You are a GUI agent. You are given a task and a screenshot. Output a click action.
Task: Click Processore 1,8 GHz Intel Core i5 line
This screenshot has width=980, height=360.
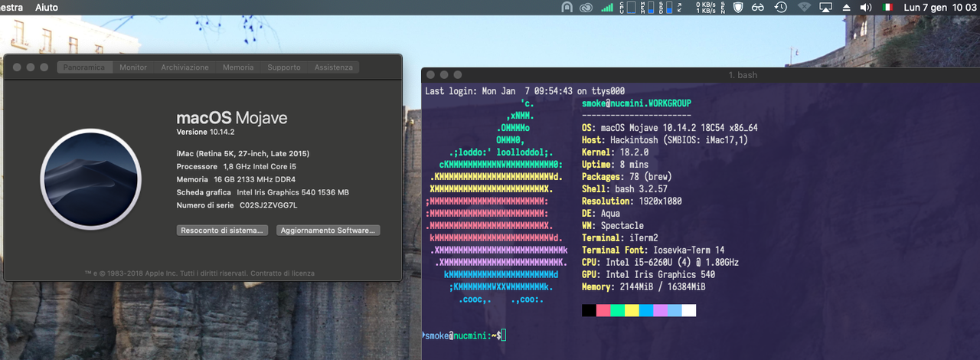237,166
